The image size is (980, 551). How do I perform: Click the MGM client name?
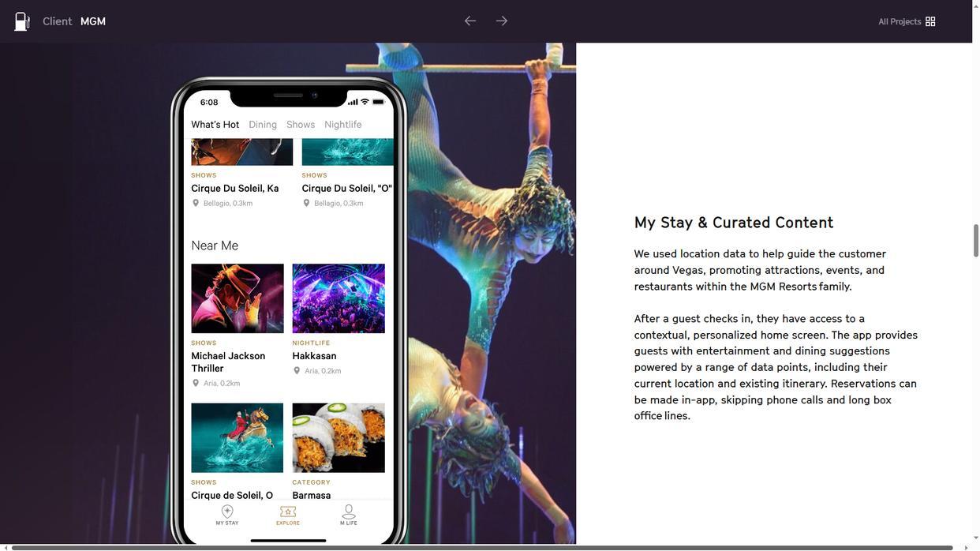pos(93,21)
